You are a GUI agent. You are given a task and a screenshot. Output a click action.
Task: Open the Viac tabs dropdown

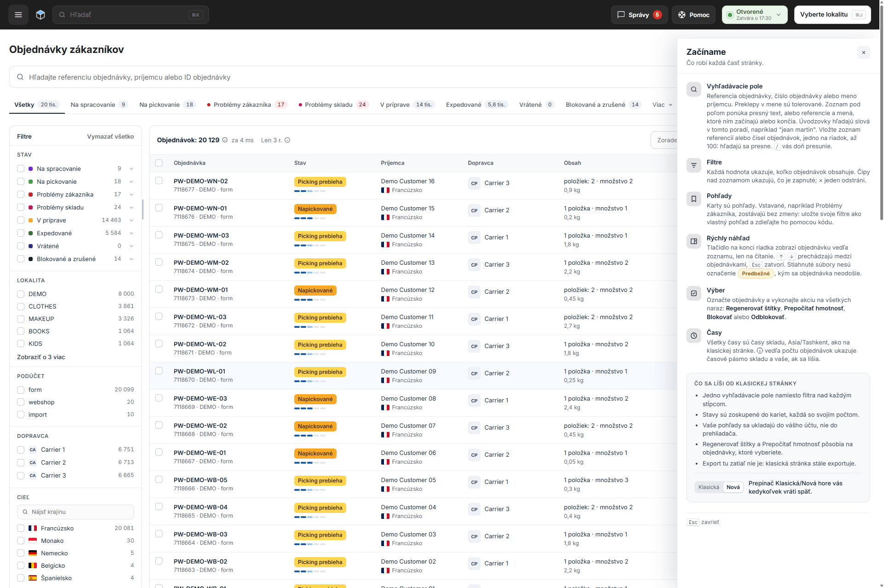(662, 105)
